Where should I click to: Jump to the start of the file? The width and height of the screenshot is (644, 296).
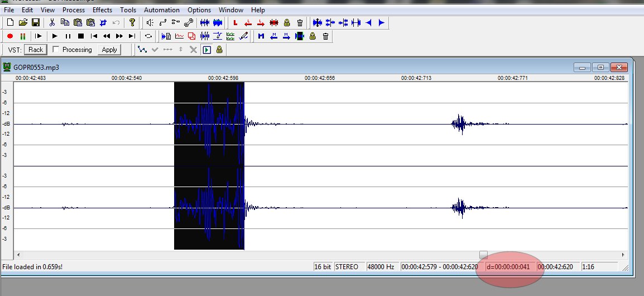[x=94, y=36]
